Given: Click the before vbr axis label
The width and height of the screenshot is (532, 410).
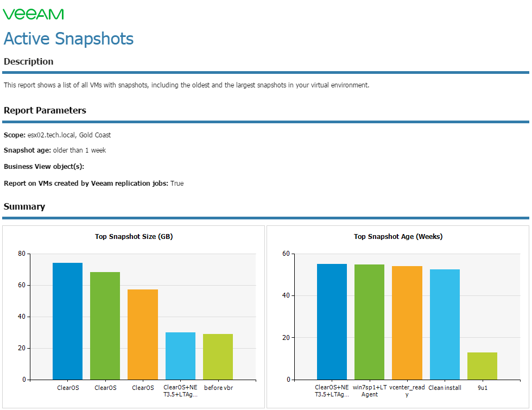Looking at the screenshot, I should point(218,388).
